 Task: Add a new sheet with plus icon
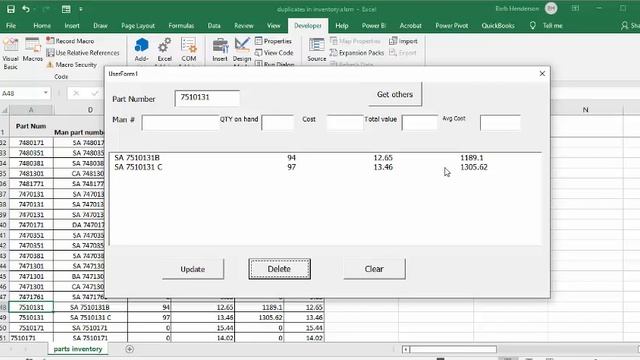click(x=129, y=349)
